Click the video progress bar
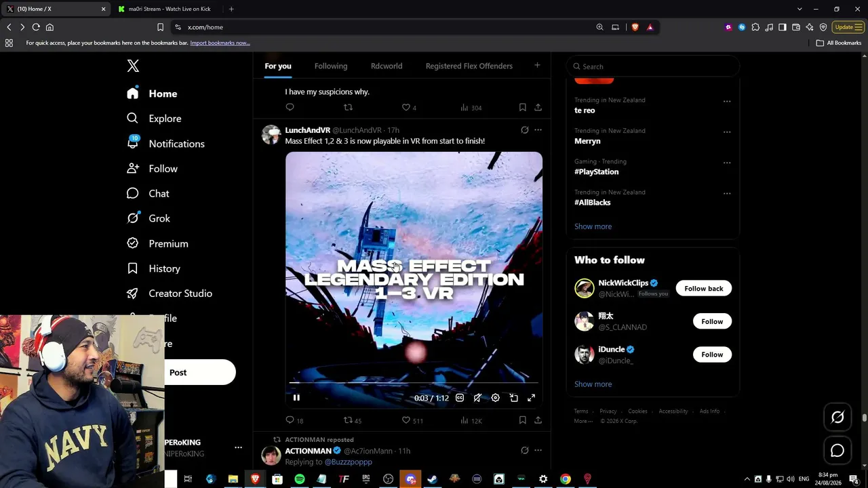The height and width of the screenshot is (488, 868). [x=414, y=383]
